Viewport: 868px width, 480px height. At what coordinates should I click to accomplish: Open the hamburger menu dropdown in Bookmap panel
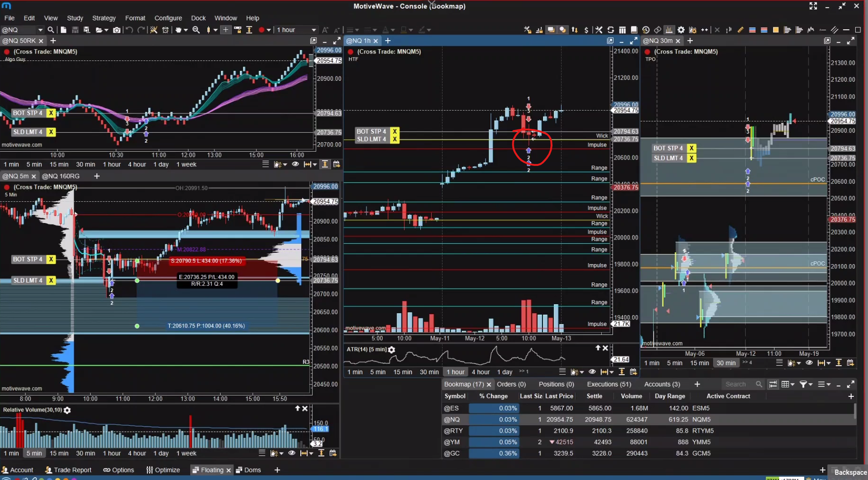coord(828,384)
